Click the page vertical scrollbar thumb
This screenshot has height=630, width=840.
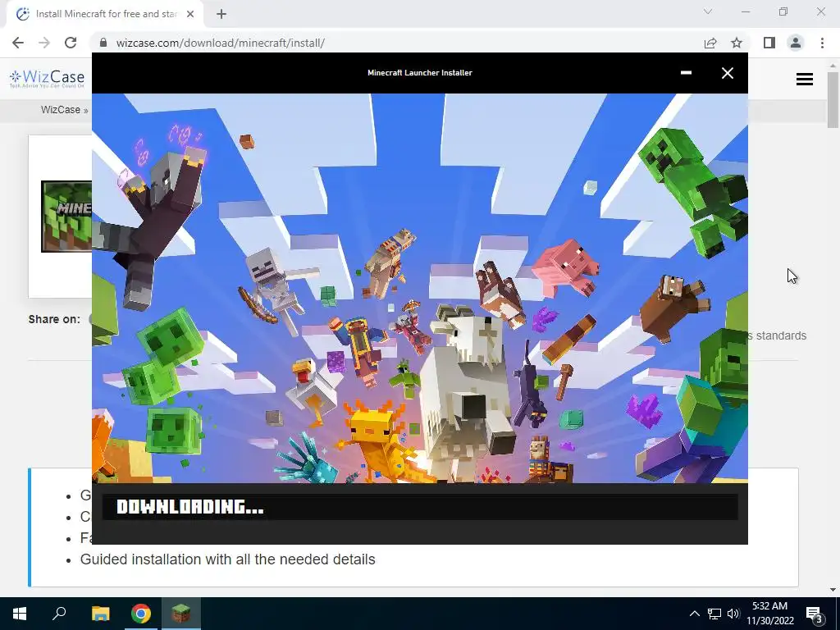pyautogui.click(x=833, y=98)
